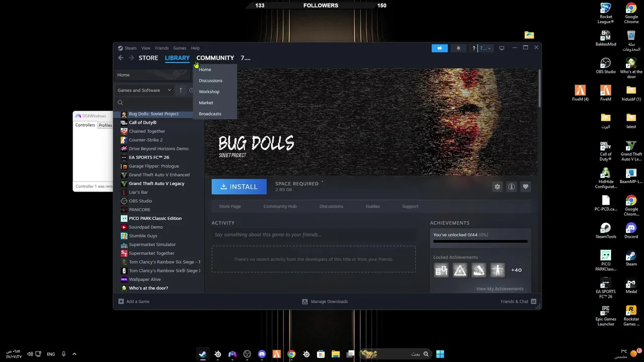Screen dimensions: 644x362
Task: Click Steam icon in the taskbar
Action: [x=202, y=354]
